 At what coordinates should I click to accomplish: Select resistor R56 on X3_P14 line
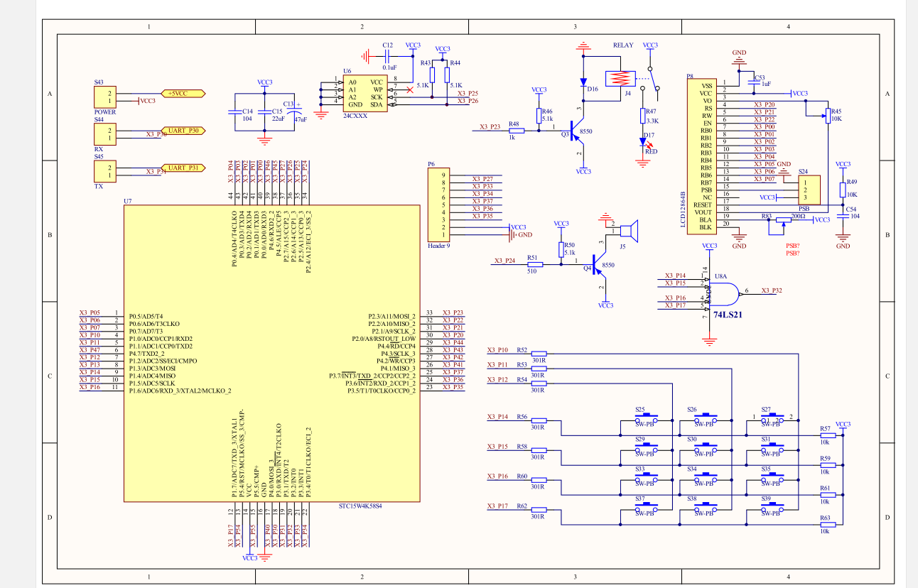(x=539, y=420)
